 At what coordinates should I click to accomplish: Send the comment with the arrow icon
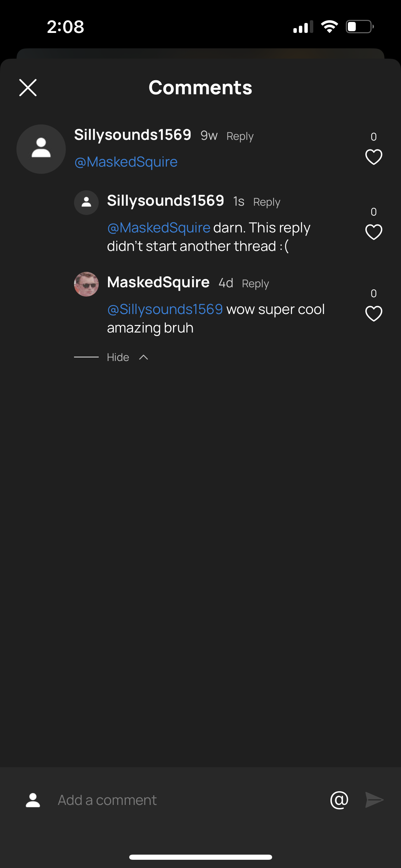375,800
